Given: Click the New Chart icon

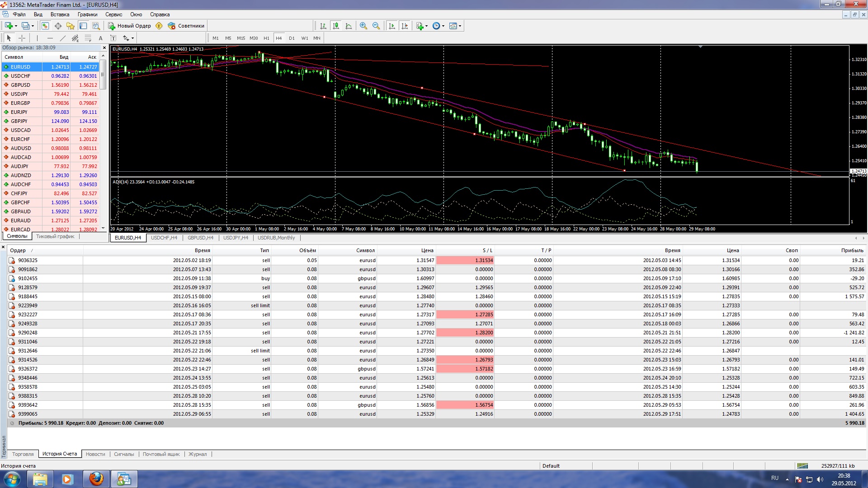Looking at the screenshot, I should (9, 26).
